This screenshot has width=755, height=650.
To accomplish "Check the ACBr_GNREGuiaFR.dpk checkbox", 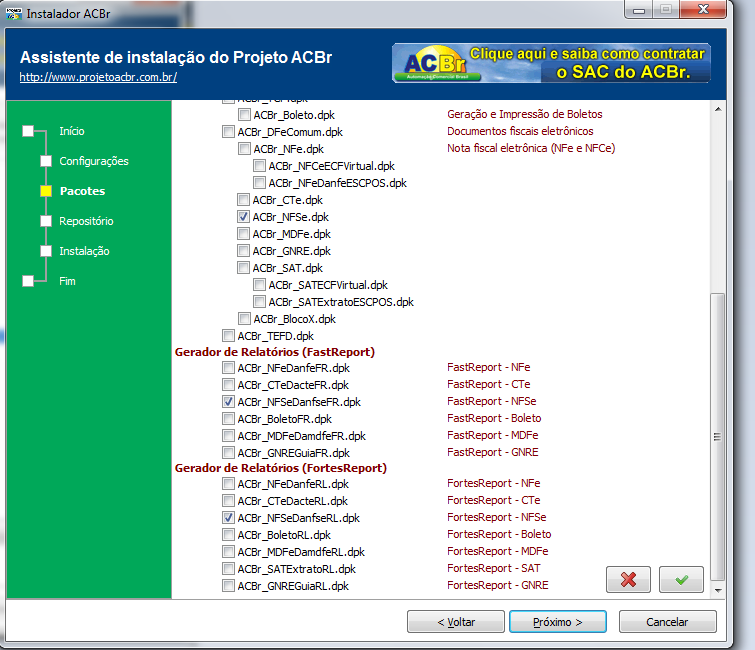I will point(228,453).
